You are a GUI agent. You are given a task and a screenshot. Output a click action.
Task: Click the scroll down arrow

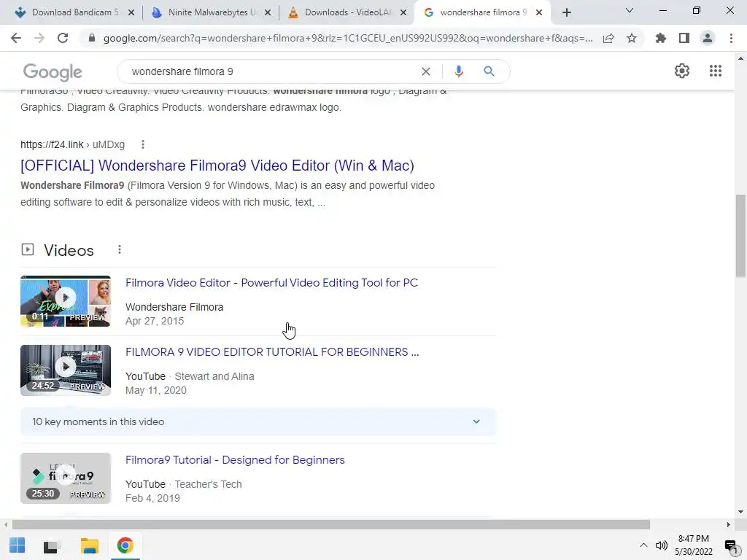coord(740,512)
